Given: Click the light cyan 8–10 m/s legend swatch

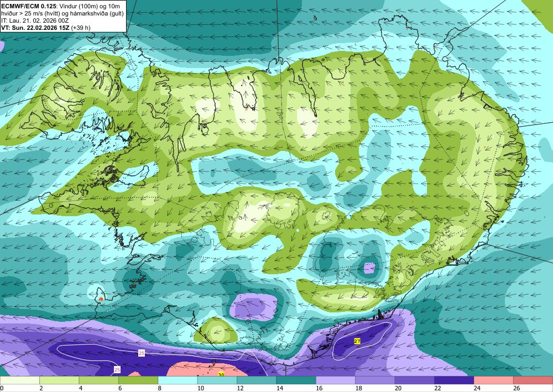Looking at the screenshot, I should pos(178,380).
